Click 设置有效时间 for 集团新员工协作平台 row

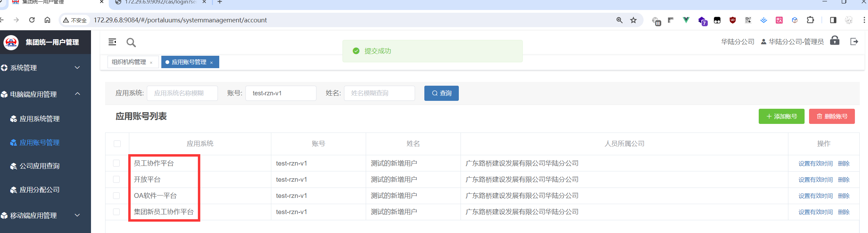coord(815,212)
